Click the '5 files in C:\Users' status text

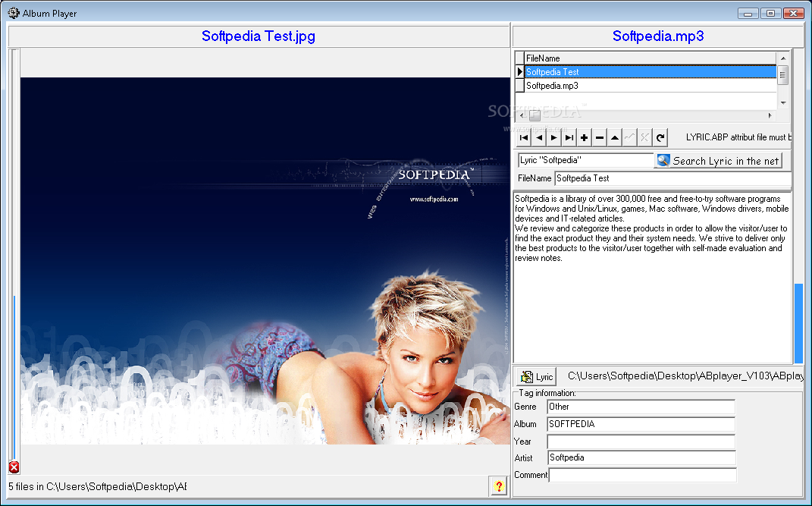click(97, 487)
